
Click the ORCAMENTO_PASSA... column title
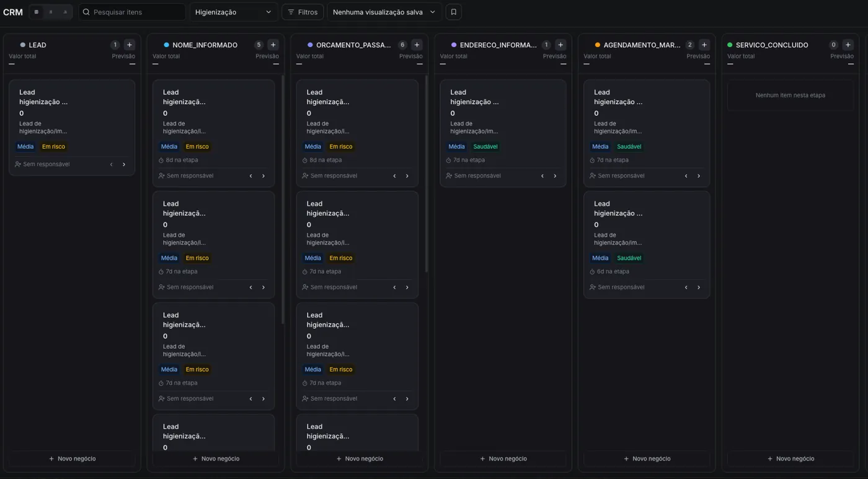[x=353, y=45]
